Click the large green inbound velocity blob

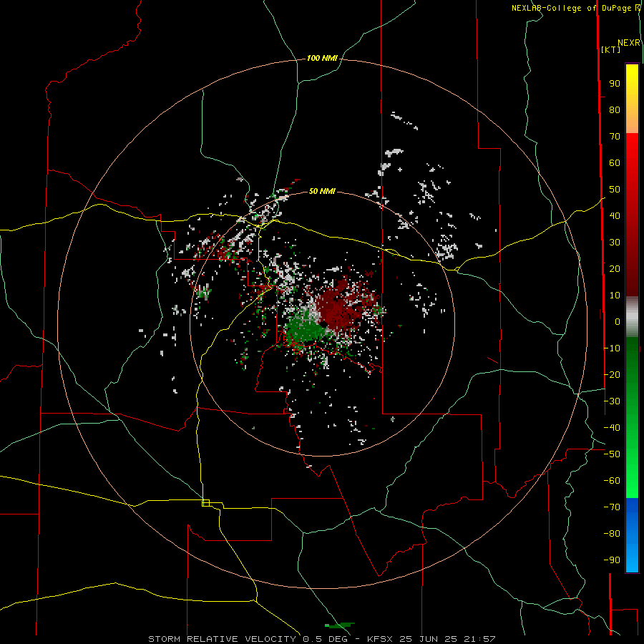click(306, 328)
